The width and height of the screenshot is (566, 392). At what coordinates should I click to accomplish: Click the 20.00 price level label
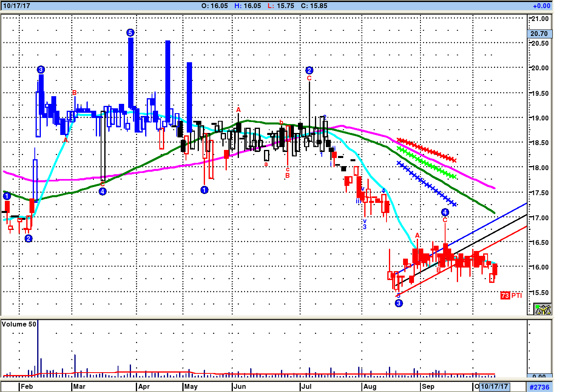tap(540, 68)
